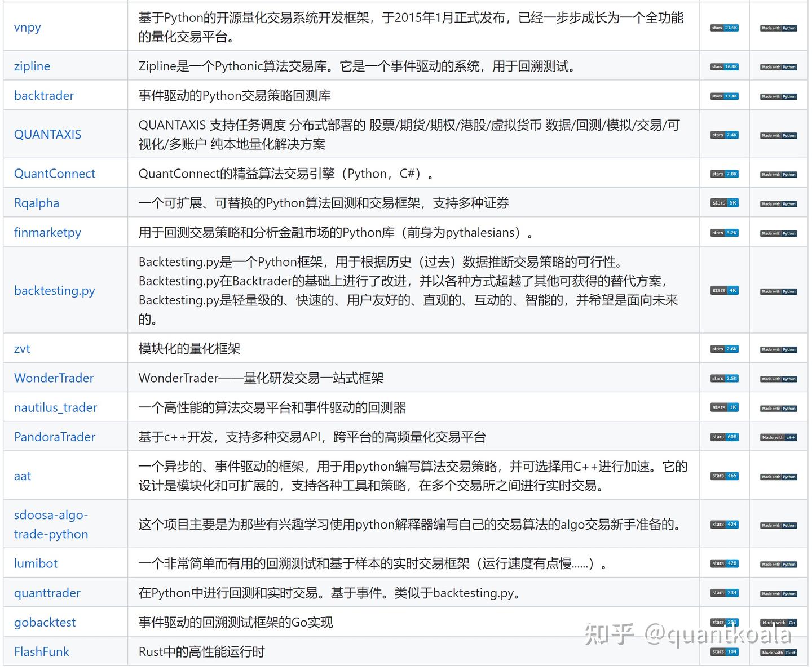Click the stars 608 badge for PandoraTrader
Image resolution: width=812 pixels, height=670 pixels.
point(724,437)
